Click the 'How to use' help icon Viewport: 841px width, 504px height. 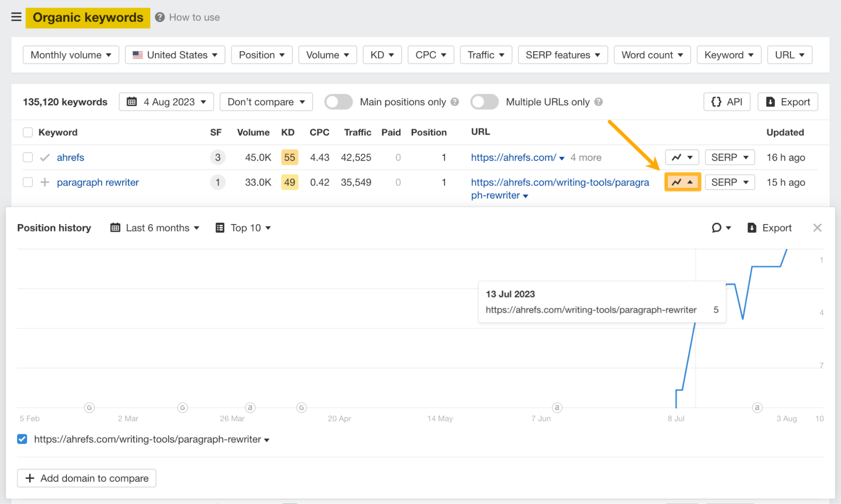(159, 17)
